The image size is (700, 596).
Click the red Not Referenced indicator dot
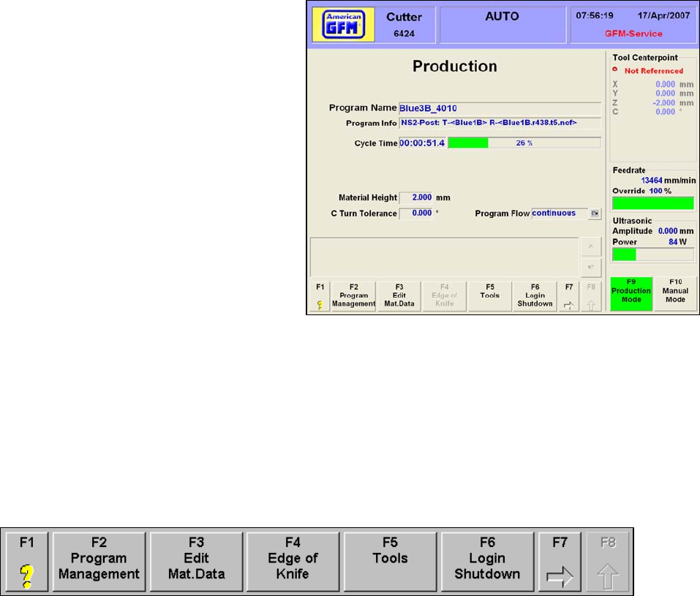(615, 69)
